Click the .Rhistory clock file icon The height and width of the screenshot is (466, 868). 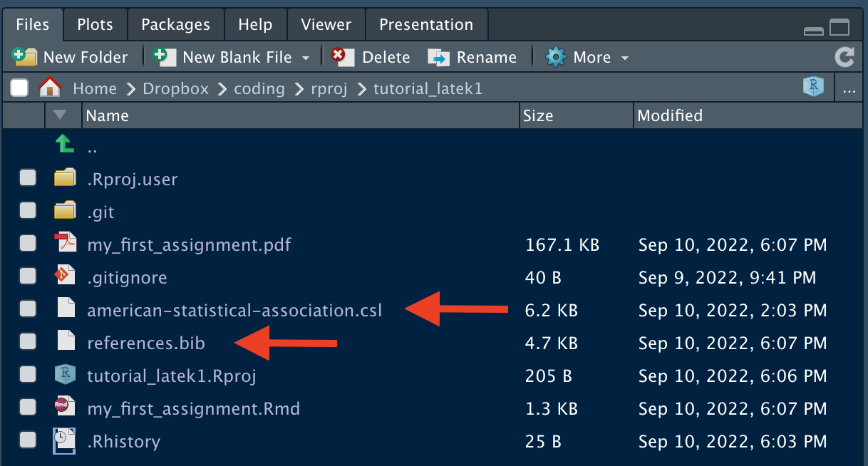(x=65, y=441)
